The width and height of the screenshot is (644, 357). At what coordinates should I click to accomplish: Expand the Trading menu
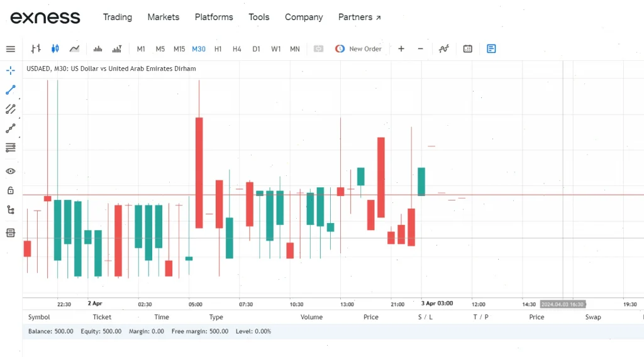coord(118,17)
